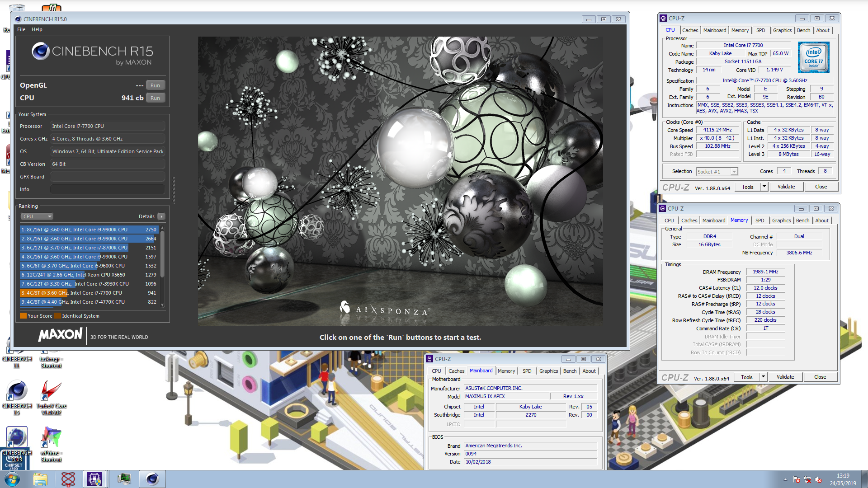Expand the Tools dropdown arrow in the CPU-Z Memory window
Screen dimensions: 868x488
(x=763, y=377)
